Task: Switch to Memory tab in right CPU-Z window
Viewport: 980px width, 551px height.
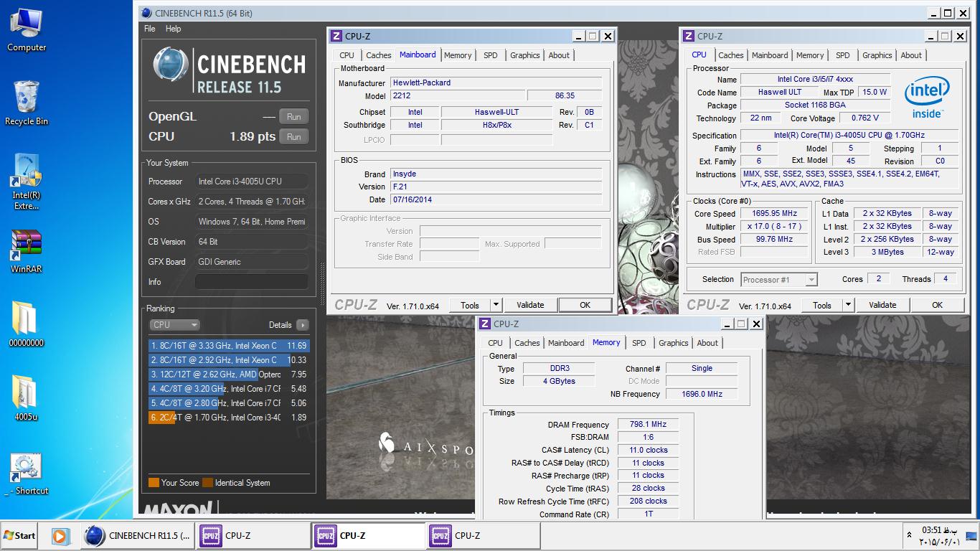Action: [810, 55]
